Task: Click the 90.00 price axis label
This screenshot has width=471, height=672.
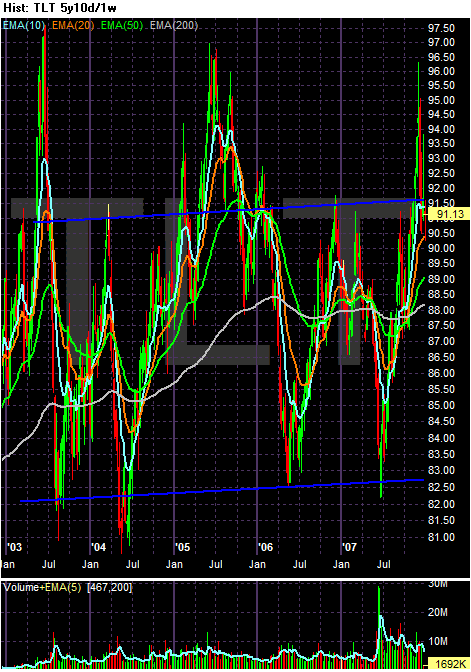Action: [x=441, y=248]
